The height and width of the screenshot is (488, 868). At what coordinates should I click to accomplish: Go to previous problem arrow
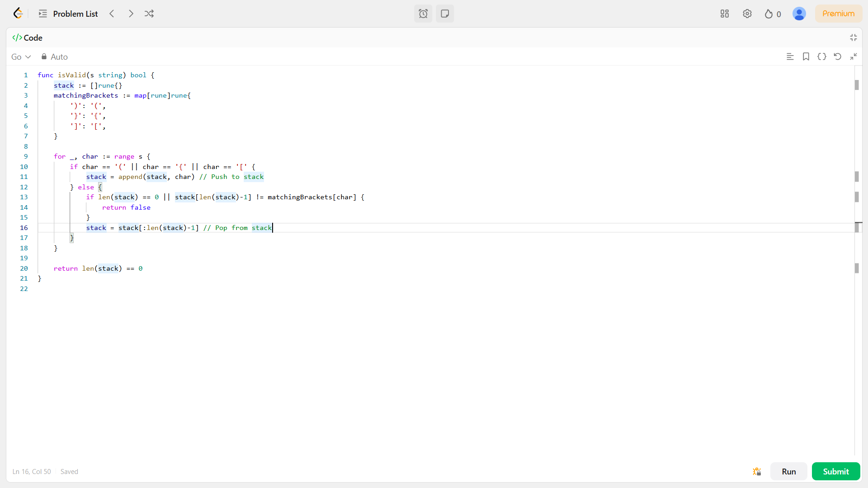pyautogui.click(x=112, y=14)
